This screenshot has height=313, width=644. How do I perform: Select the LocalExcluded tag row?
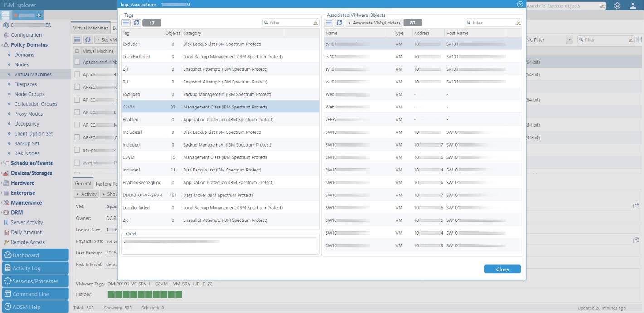pos(220,57)
